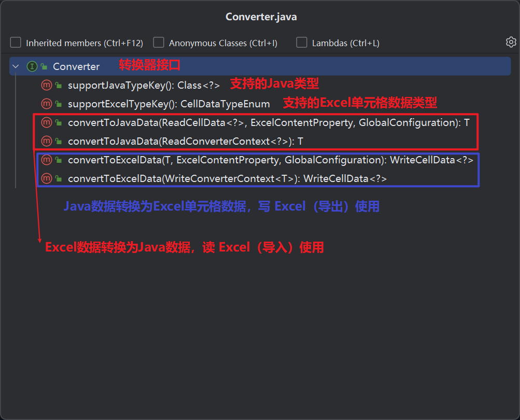The image size is (520, 420).
Task: Toggle the Anonymous Classes checkbox
Action: (159, 43)
